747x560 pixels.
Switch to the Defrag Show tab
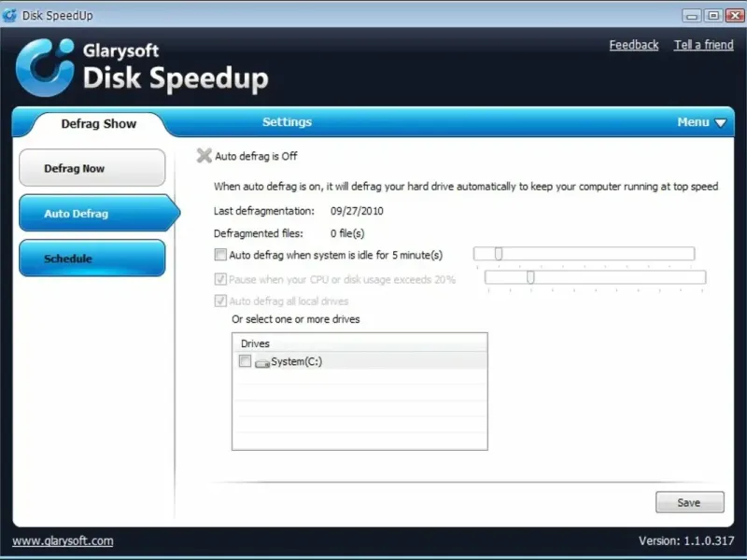coord(99,124)
